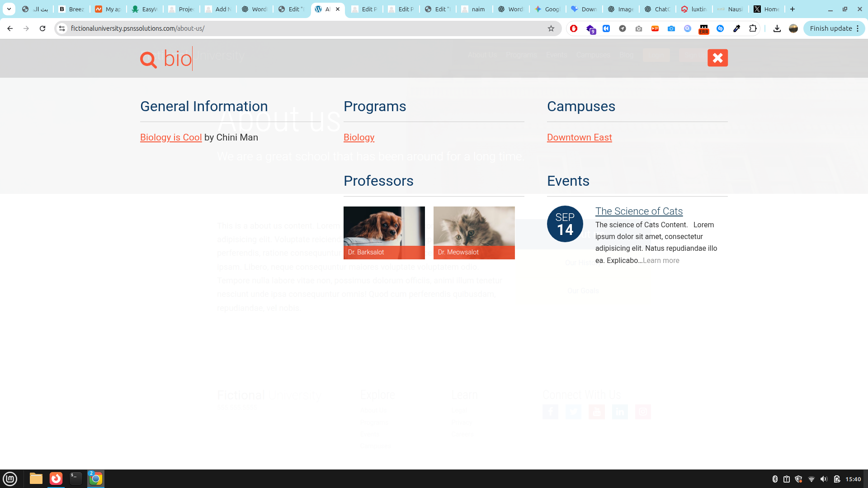Reload the page
Viewport: 868px width, 488px height.
(x=42, y=28)
